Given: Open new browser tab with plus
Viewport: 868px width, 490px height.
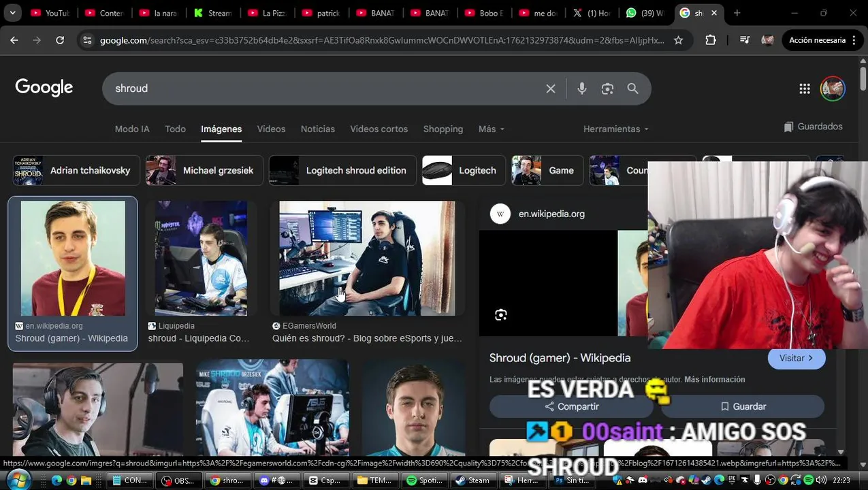Looking at the screenshot, I should point(737,13).
